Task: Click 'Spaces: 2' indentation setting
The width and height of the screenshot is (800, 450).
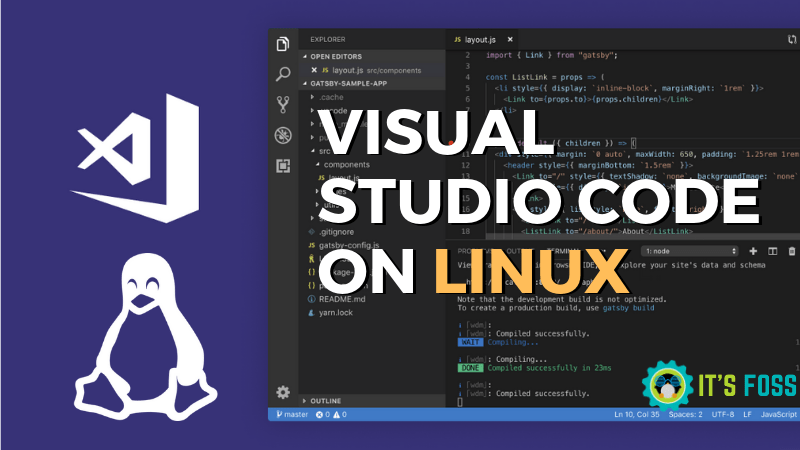Action: point(685,414)
